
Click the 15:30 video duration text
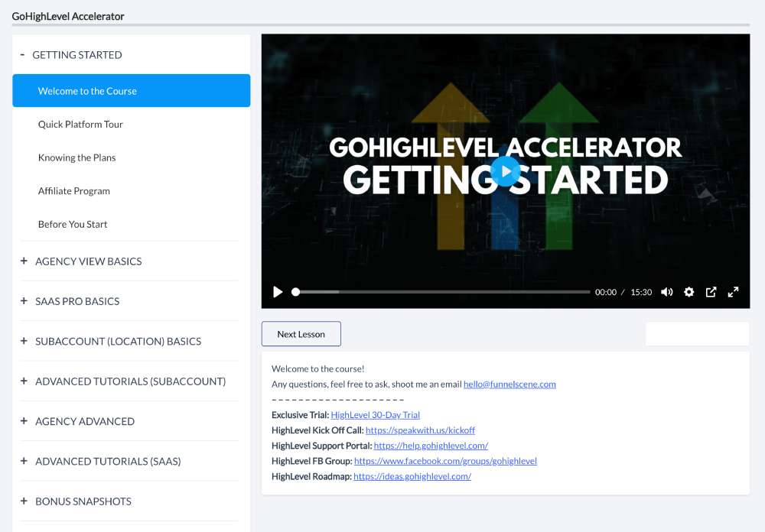click(641, 292)
